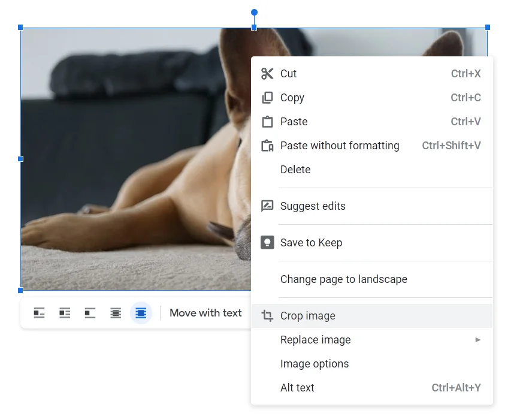This screenshot has width=532, height=416.
Task: Choose Save to Keep
Action: [x=372, y=243]
